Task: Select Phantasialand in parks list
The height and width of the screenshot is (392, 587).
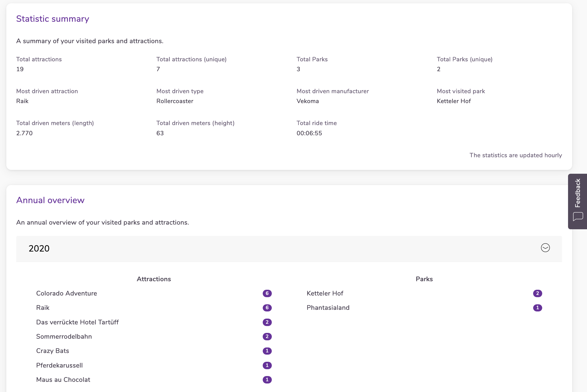Action: pyautogui.click(x=328, y=308)
